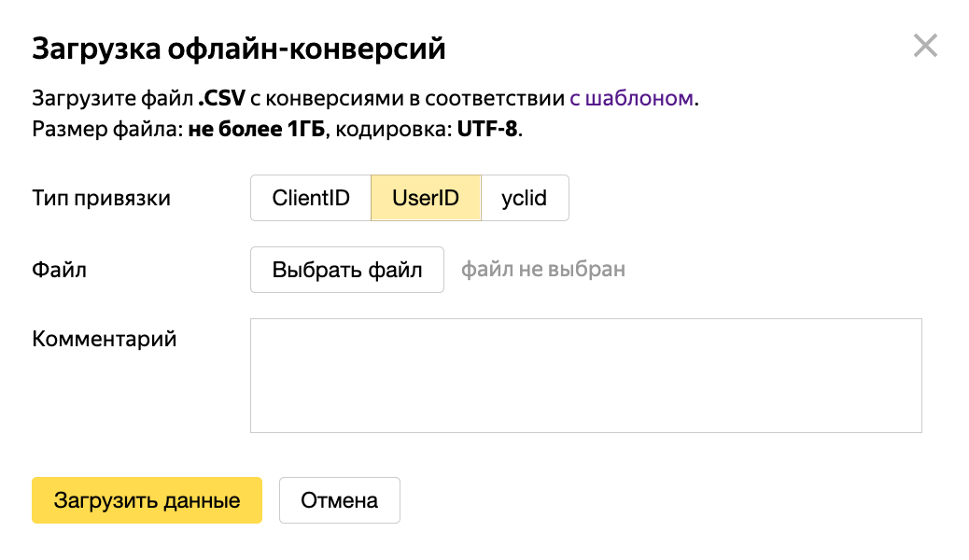Click the bold «не более 1ГБ» text

click(x=256, y=129)
